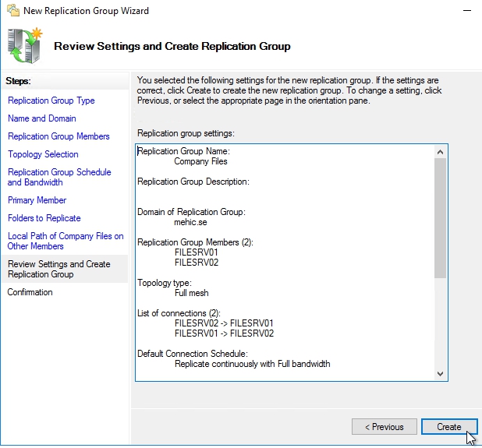The image size is (482, 448).
Task: Click the Create button
Action: click(448, 426)
